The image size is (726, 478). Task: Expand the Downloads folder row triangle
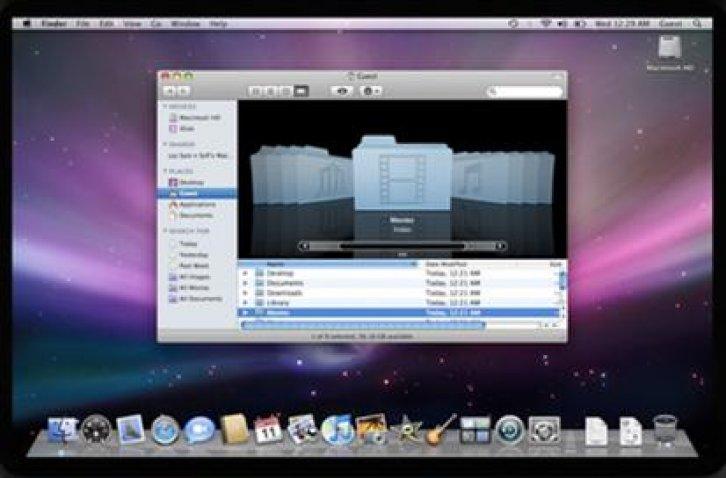point(245,293)
